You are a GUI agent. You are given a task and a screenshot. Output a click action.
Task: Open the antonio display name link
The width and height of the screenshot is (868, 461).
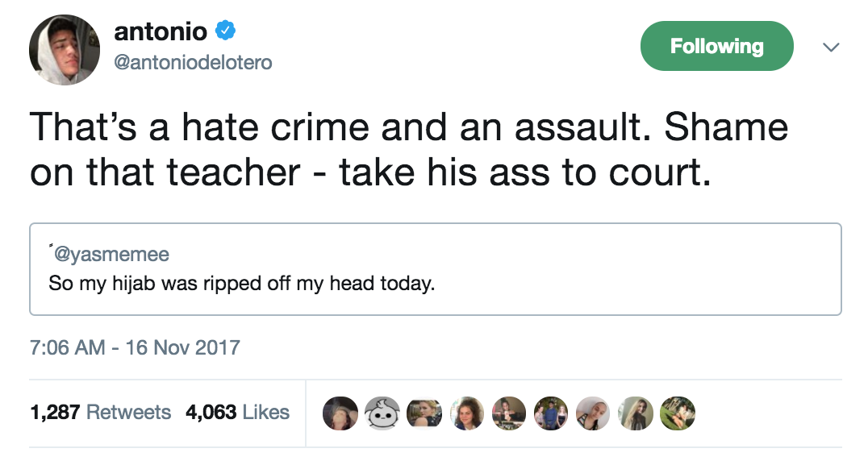(161, 32)
